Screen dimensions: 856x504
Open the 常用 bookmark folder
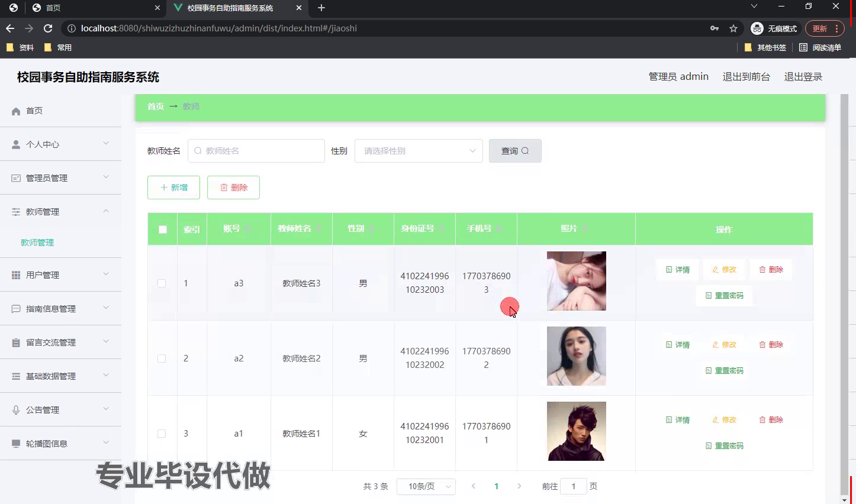[58, 48]
